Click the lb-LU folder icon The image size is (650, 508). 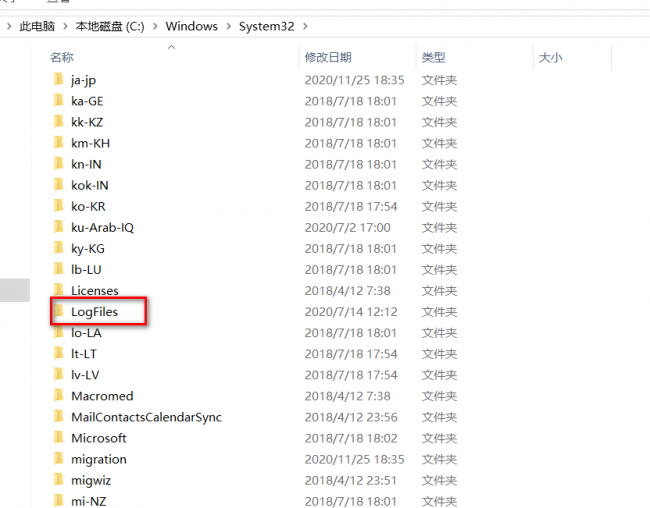click(59, 269)
